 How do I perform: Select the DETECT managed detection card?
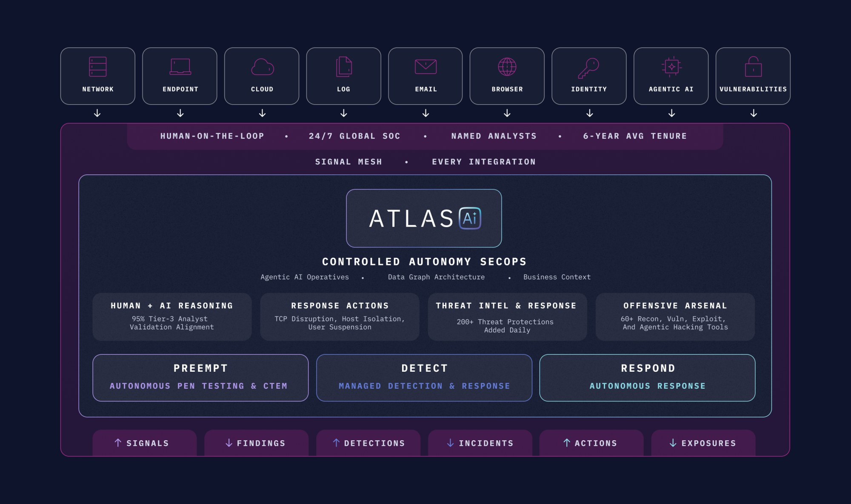(424, 378)
